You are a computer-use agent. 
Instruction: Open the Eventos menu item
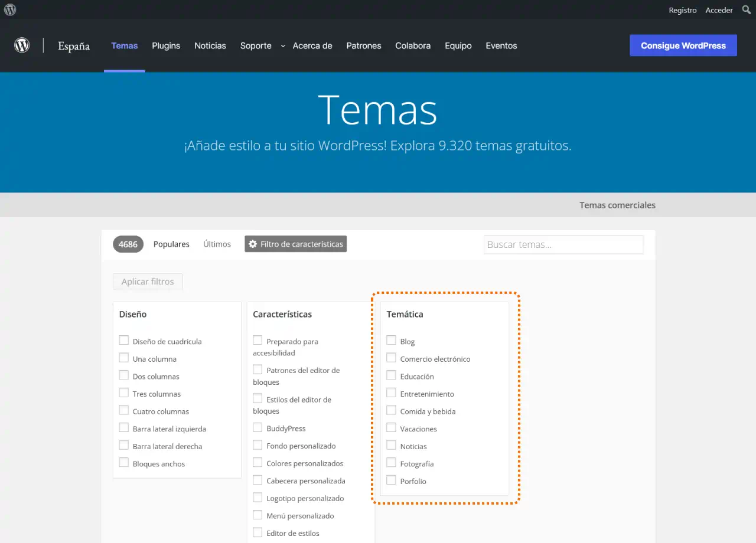tap(501, 45)
